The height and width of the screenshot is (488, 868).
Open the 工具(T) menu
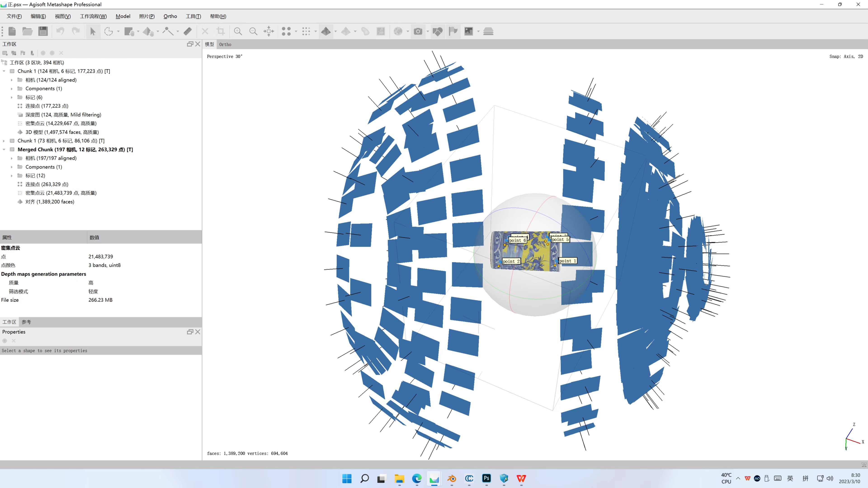pyautogui.click(x=193, y=16)
